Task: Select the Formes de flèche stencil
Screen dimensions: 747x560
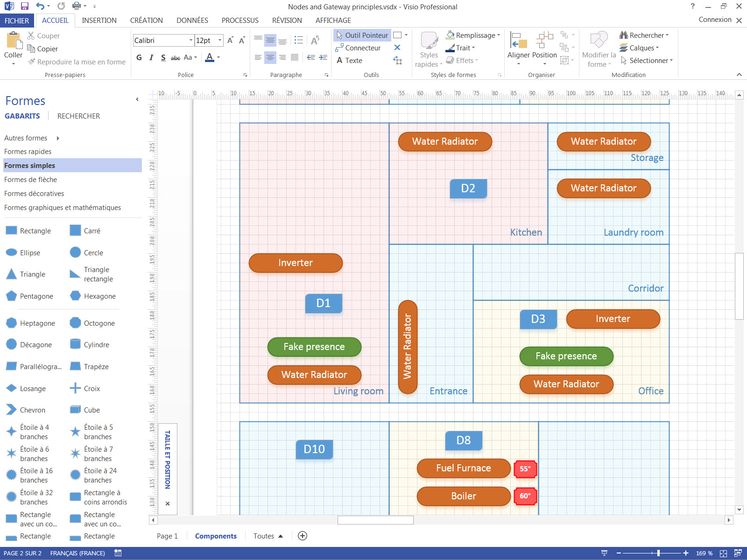Action: tap(30, 180)
